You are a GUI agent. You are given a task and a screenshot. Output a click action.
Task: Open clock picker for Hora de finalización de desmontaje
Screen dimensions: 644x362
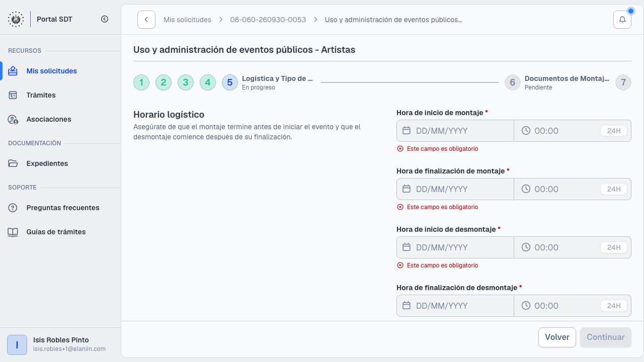point(526,306)
